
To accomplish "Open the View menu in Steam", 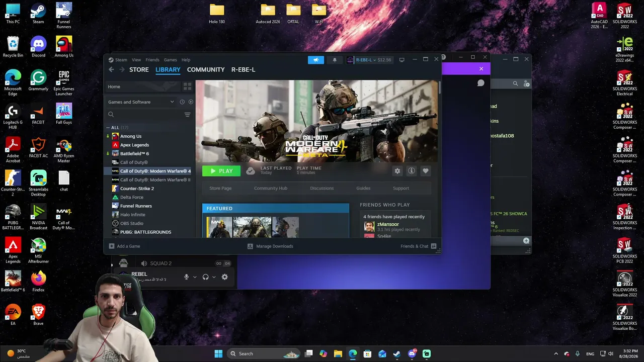I will coord(136,60).
